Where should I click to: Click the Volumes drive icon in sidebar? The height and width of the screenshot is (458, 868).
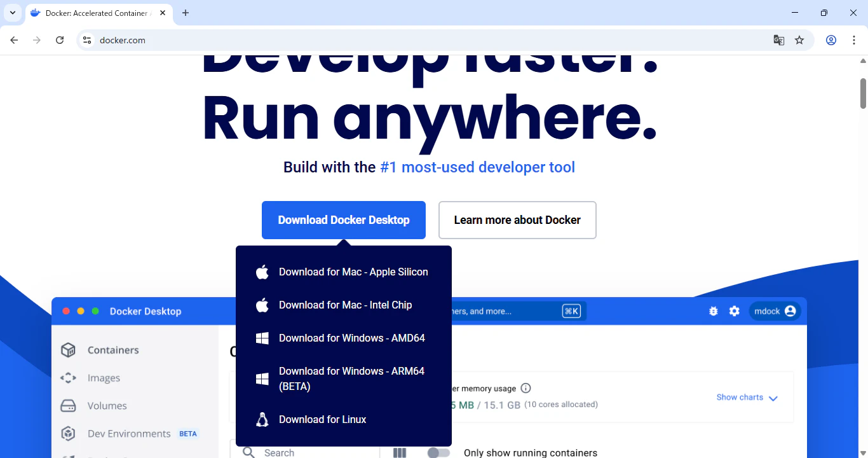click(x=68, y=406)
